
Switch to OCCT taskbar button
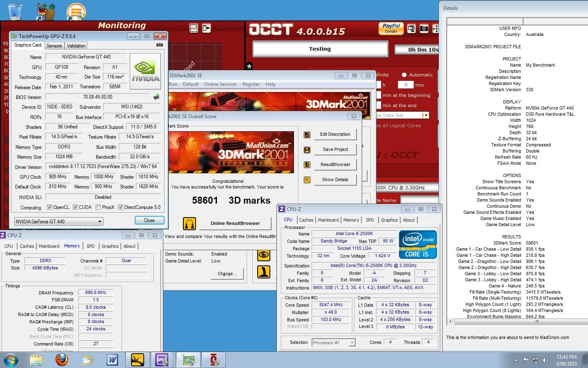point(214,360)
